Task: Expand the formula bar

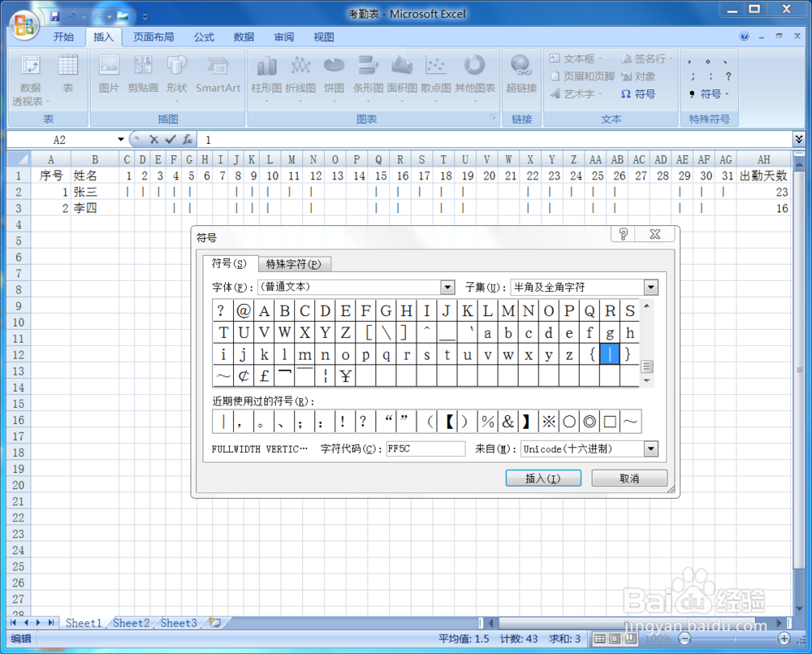Action: (798, 139)
